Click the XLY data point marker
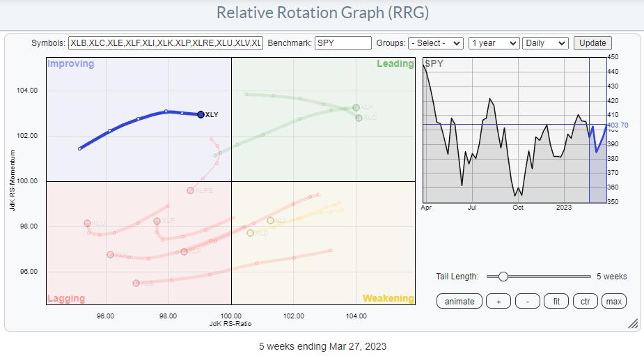Viewport: 644px width, 356px height. pos(201,114)
